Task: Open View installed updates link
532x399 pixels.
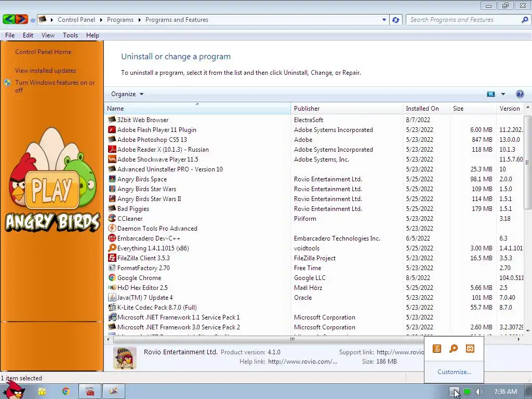Action: (x=46, y=71)
